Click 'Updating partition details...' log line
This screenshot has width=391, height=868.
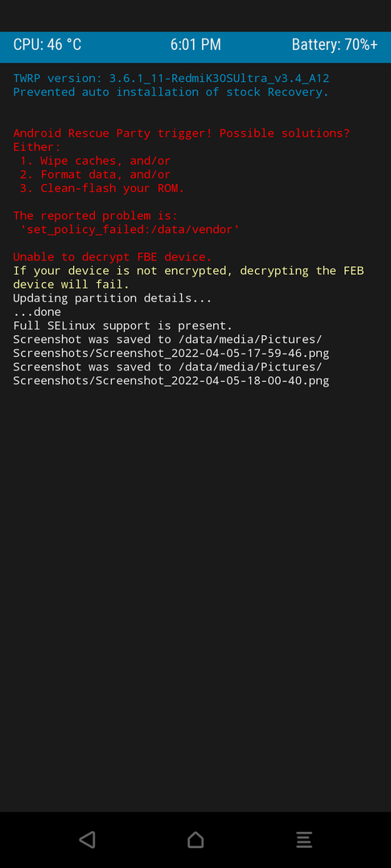(113, 298)
